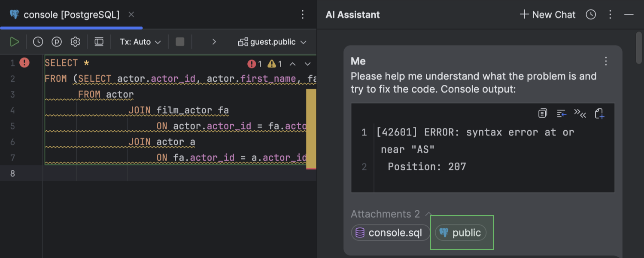Open the console settings gear icon
The image size is (644, 258).
point(76,42)
